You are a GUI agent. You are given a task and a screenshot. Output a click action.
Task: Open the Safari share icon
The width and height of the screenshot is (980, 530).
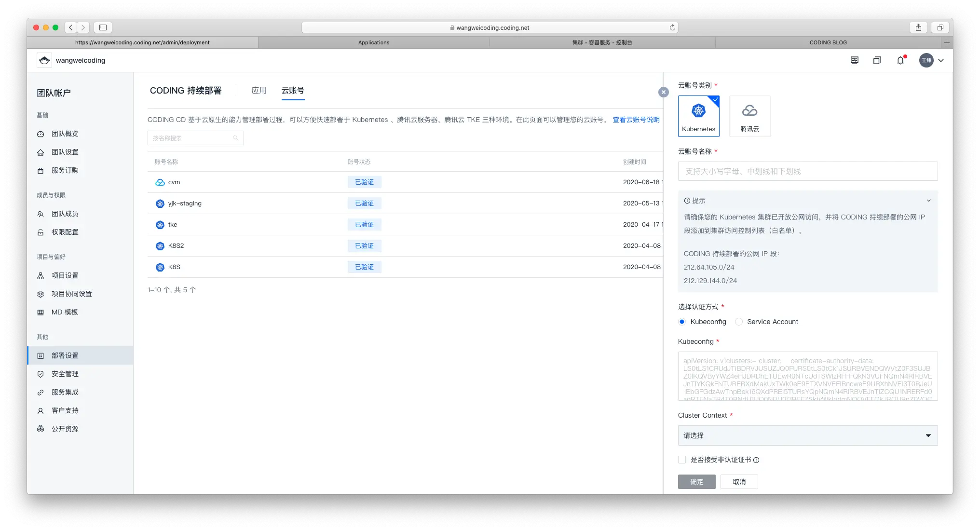coord(918,27)
